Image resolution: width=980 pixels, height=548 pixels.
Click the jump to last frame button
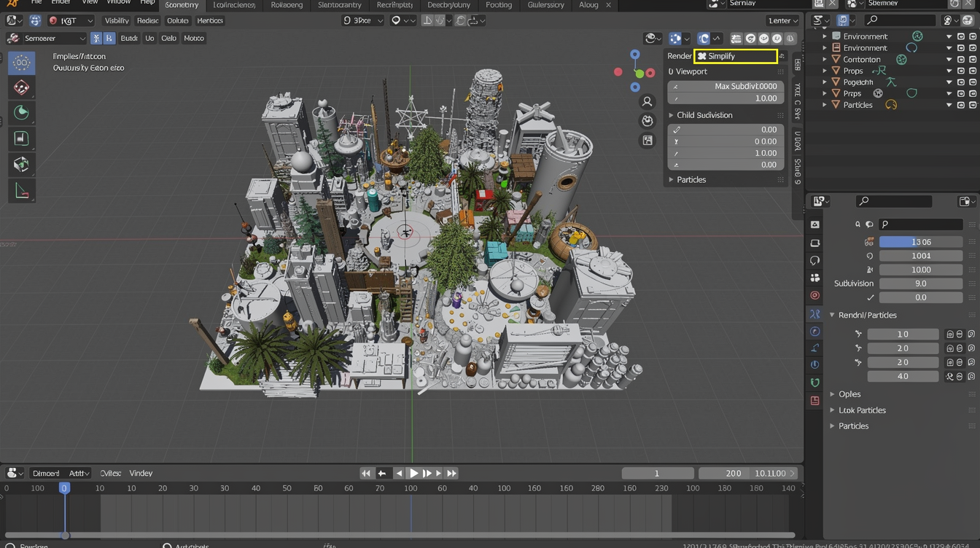coord(452,473)
